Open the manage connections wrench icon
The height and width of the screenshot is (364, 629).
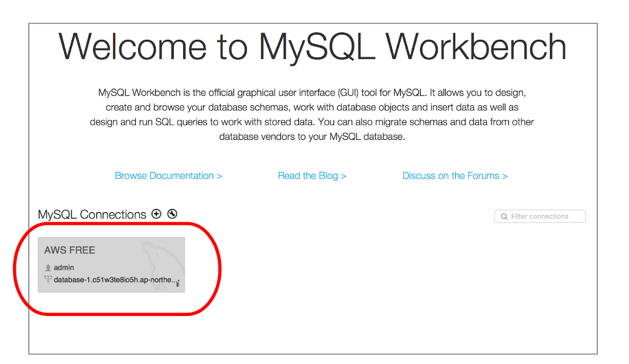point(172,214)
